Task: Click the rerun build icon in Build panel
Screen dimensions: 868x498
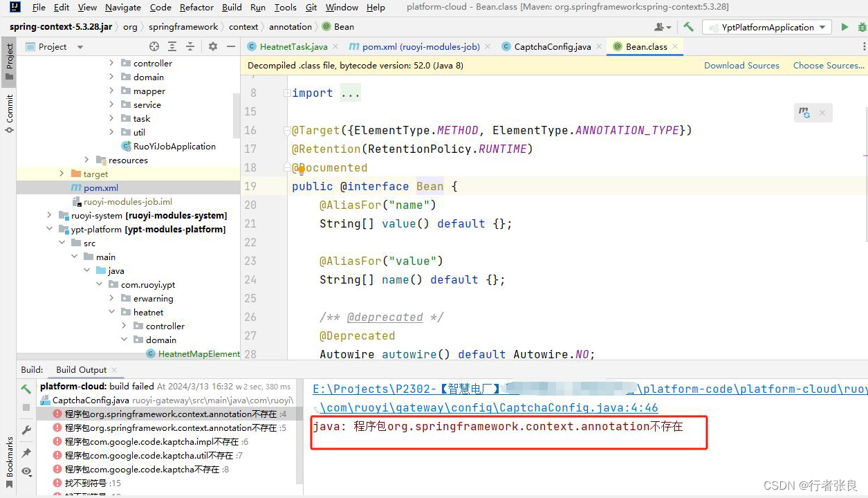Action: coord(27,389)
